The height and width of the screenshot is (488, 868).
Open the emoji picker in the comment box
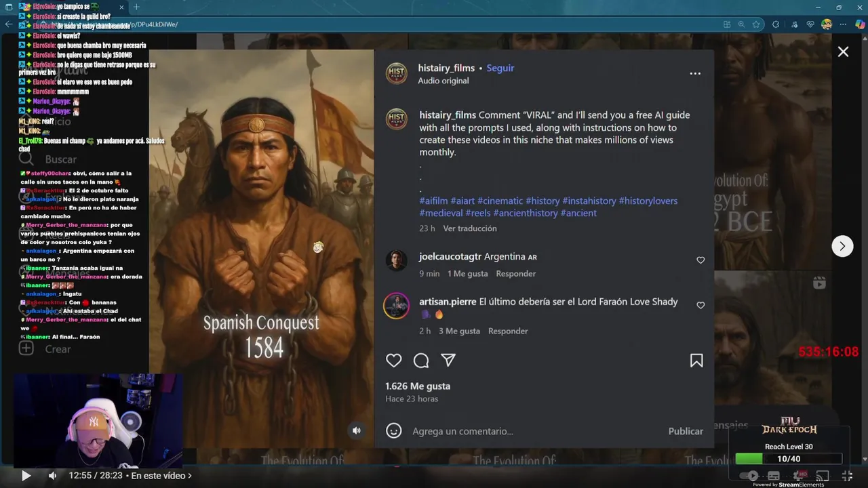[x=394, y=431]
